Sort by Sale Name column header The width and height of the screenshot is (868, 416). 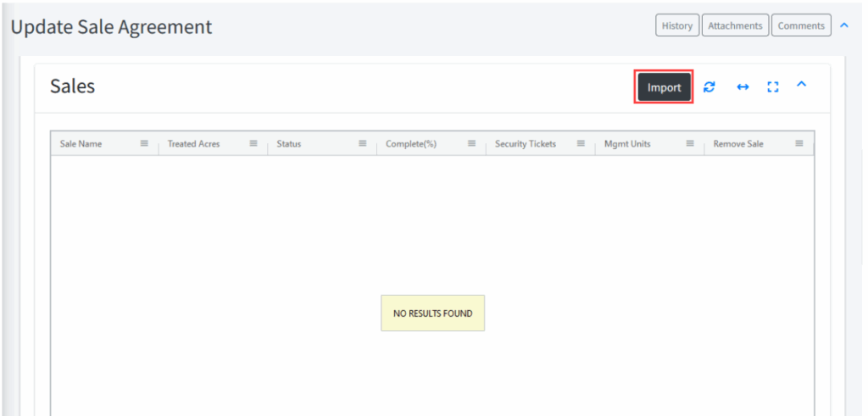[81, 144]
